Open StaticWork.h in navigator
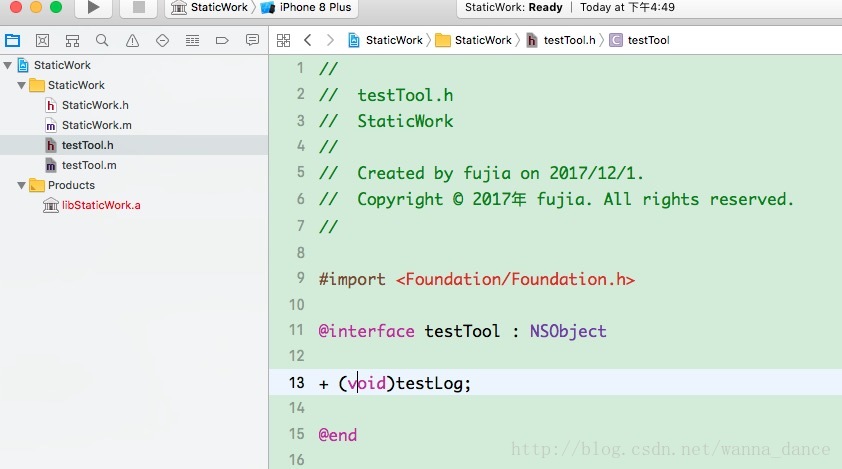 (134, 105)
